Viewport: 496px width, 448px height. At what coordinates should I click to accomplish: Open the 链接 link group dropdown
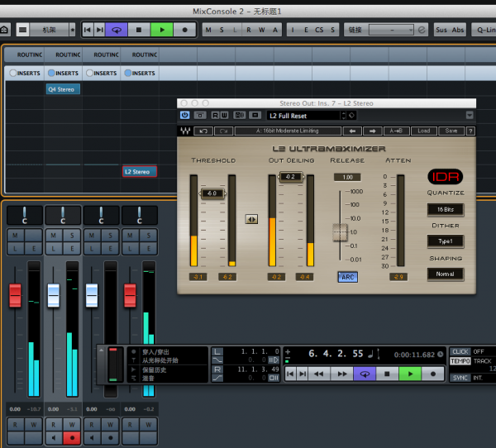(x=392, y=30)
